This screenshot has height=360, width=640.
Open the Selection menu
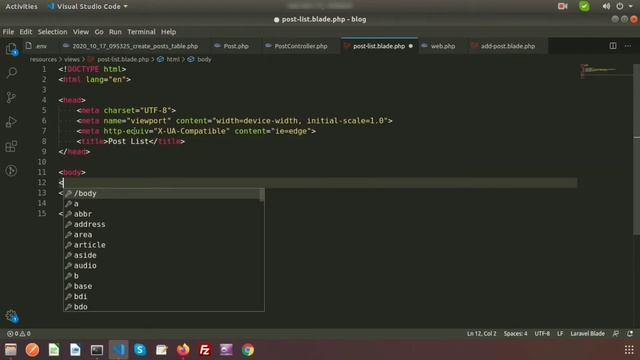point(52,32)
